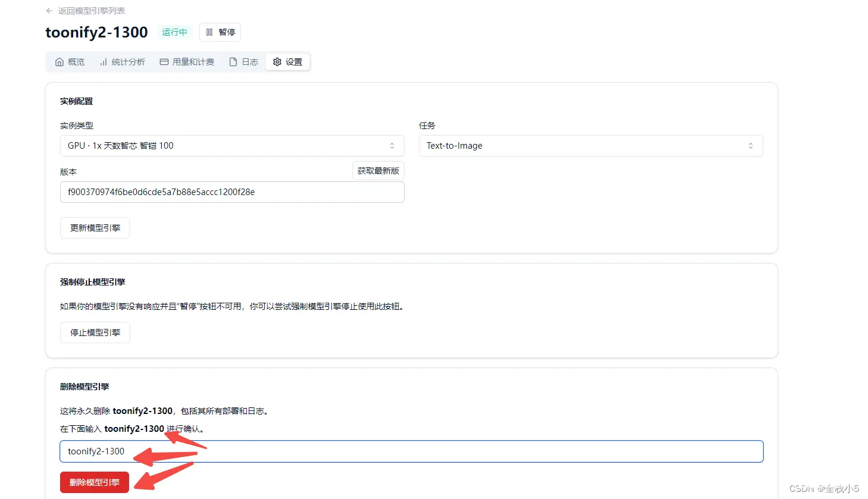Switch to the 概览 tab
The height and width of the screenshot is (499, 868).
click(70, 62)
